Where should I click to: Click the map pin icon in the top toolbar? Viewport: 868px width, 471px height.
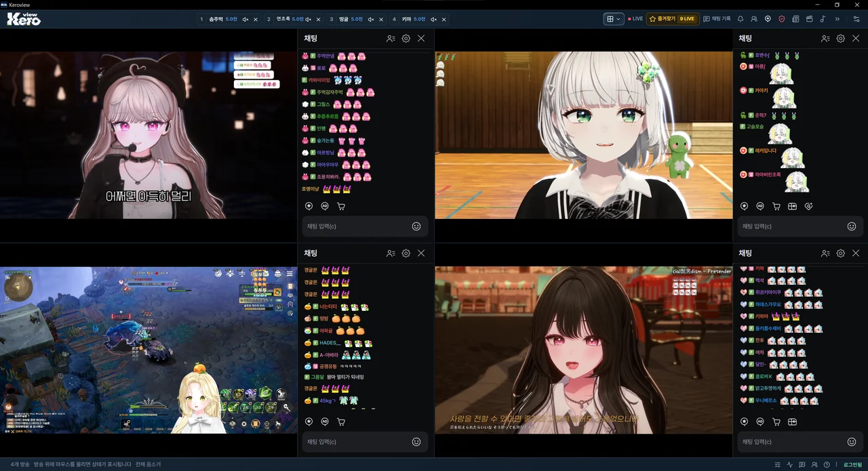pos(768,19)
